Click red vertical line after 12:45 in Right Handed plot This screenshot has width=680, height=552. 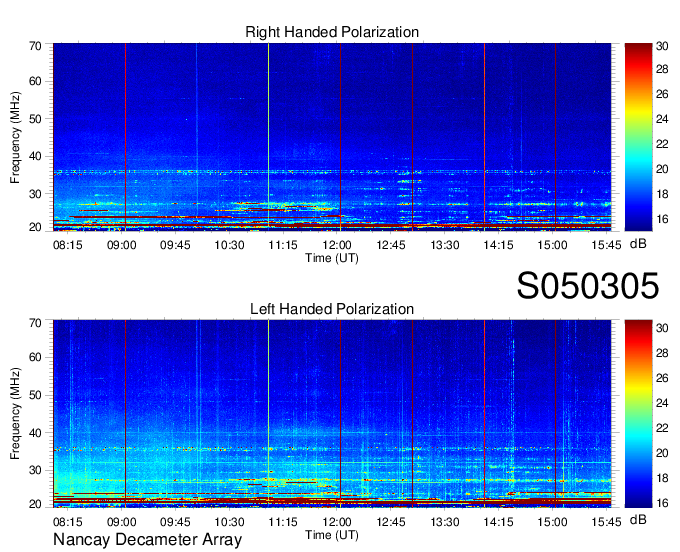pos(412,137)
